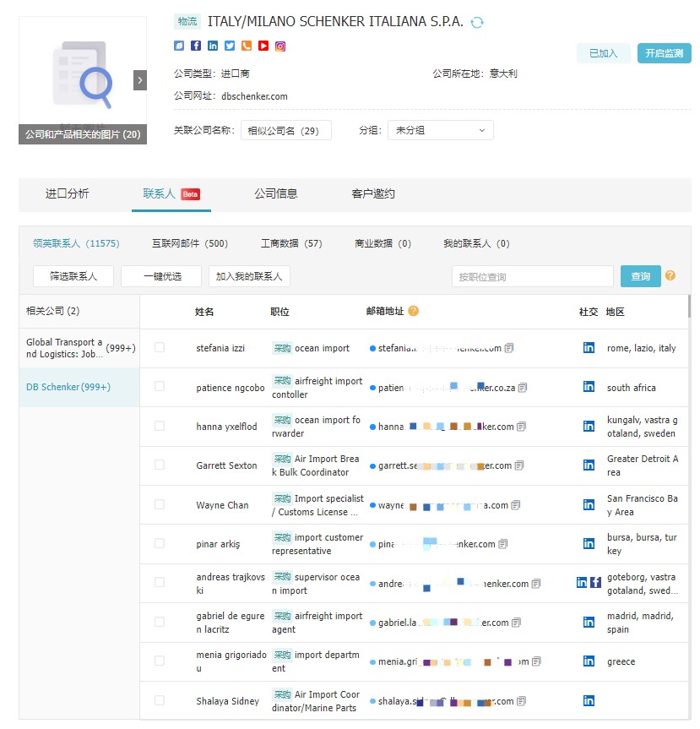Click the 查询 search button

pos(641,276)
